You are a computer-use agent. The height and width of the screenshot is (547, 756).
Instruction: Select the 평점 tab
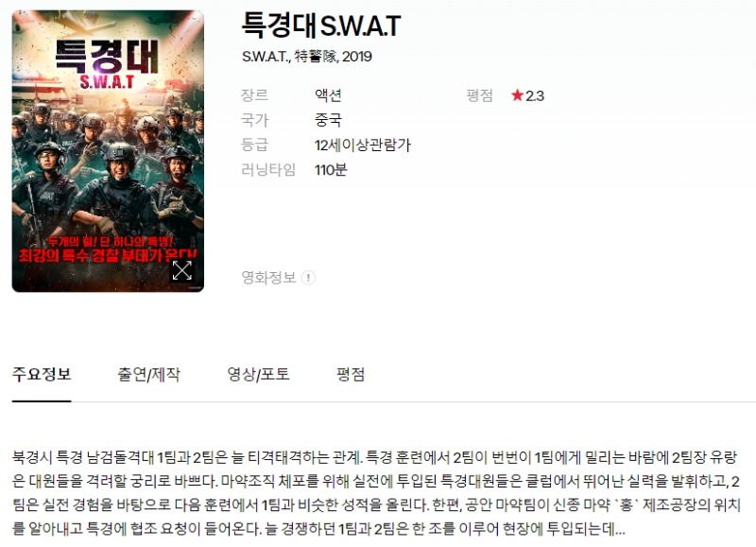pyautogui.click(x=351, y=374)
